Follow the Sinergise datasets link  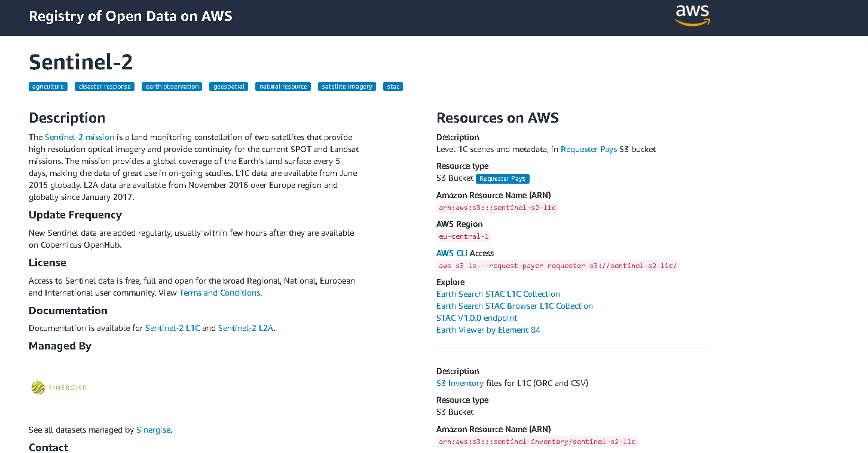(x=153, y=430)
